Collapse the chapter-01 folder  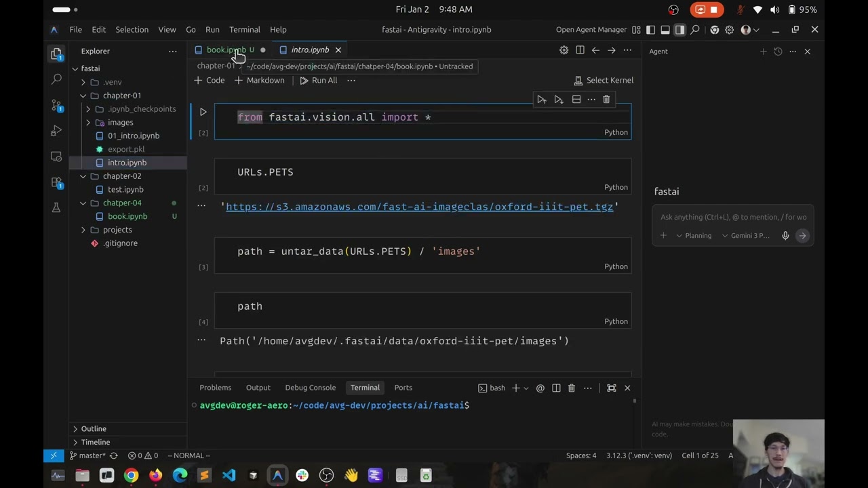click(x=83, y=96)
